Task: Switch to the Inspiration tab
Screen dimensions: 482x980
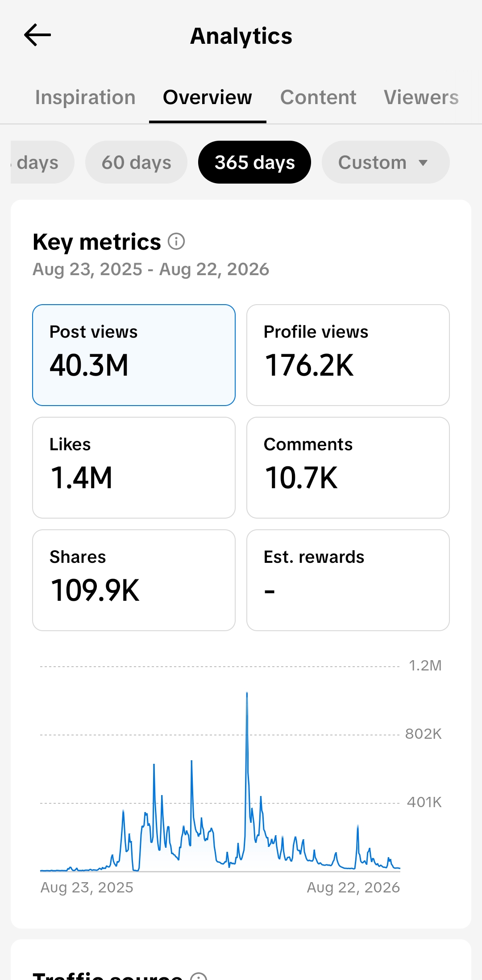Action: coord(85,97)
